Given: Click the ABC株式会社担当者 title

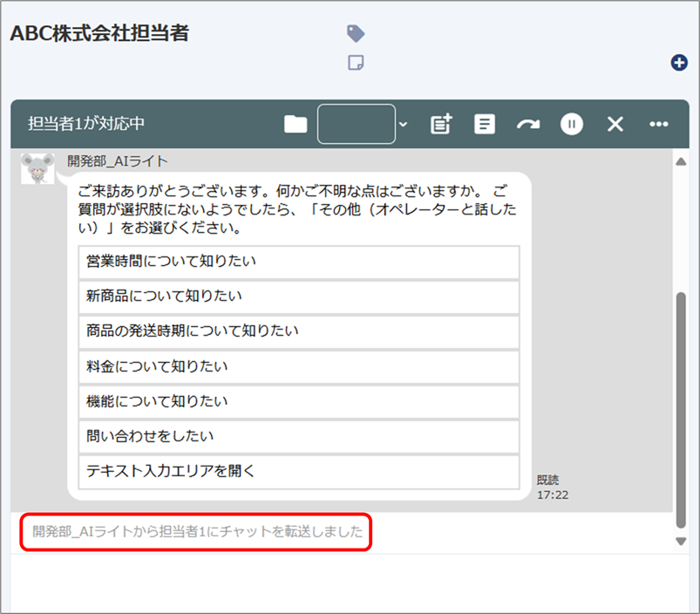Looking at the screenshot, I should [99, 33].
